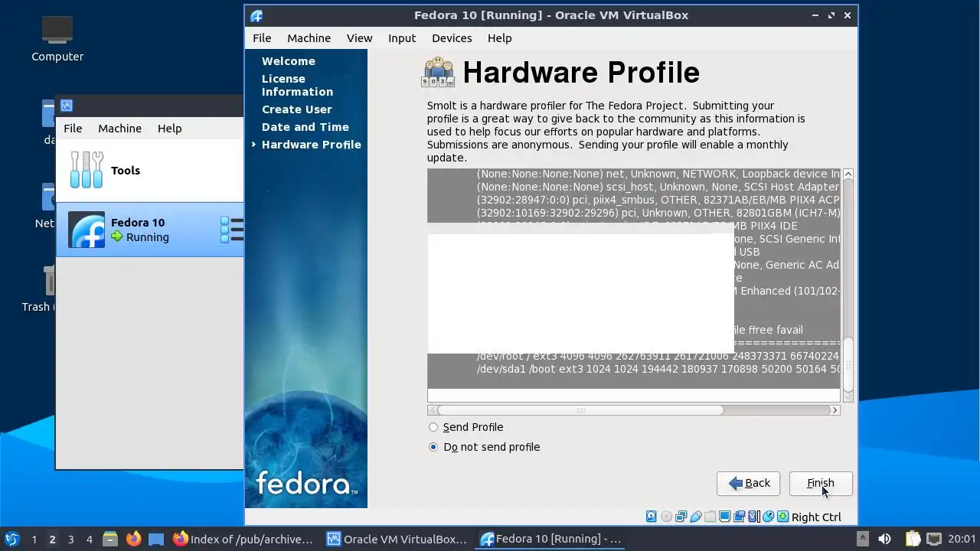The height and width of the screenshot is (551, 980).
Task: Open the removable devices tray icon
Action: coord(862,539)
